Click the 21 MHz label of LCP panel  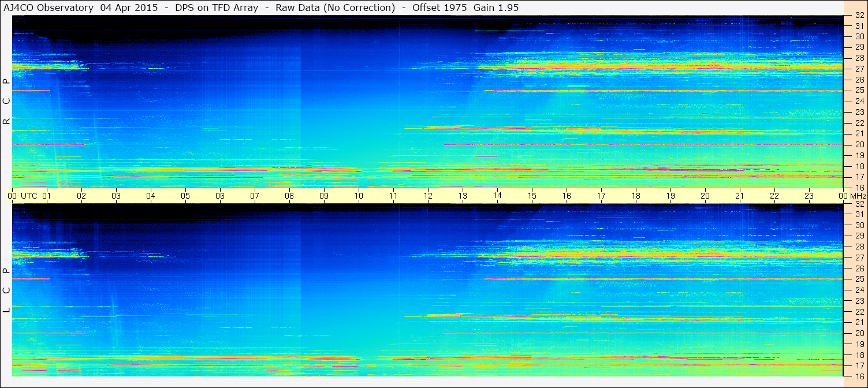[859, 322]
